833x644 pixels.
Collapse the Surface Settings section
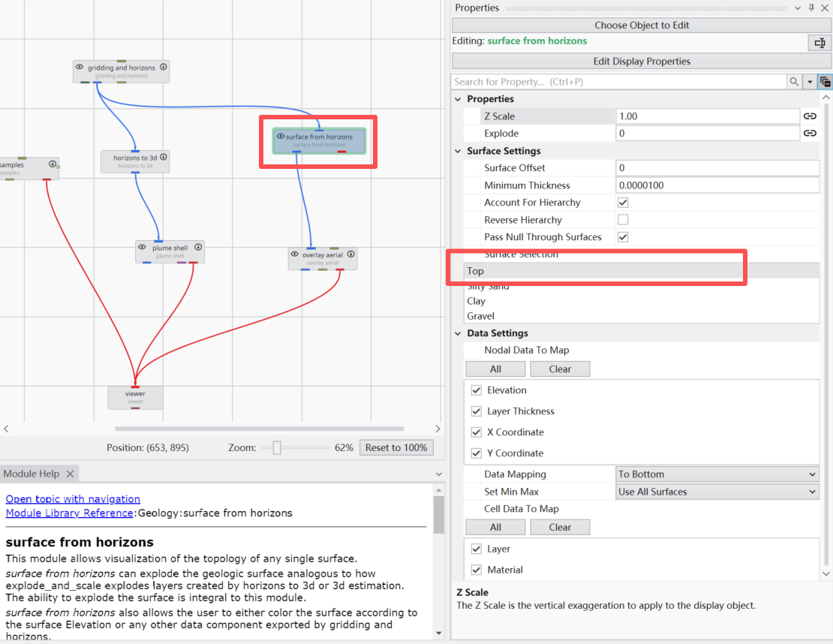click(459, 151)
